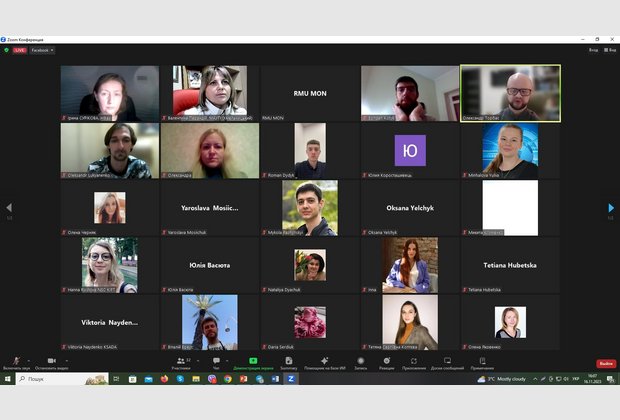Open the Facebook livestream dropdown
Image resolution: width=620 pixels, height=420 pixels.
pos(42,50)
